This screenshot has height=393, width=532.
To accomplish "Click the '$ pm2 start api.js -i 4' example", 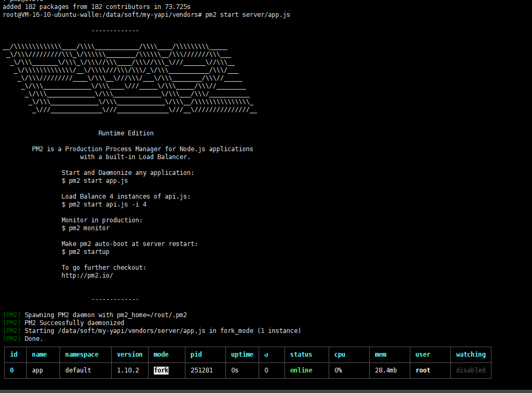I will (104, 204).
